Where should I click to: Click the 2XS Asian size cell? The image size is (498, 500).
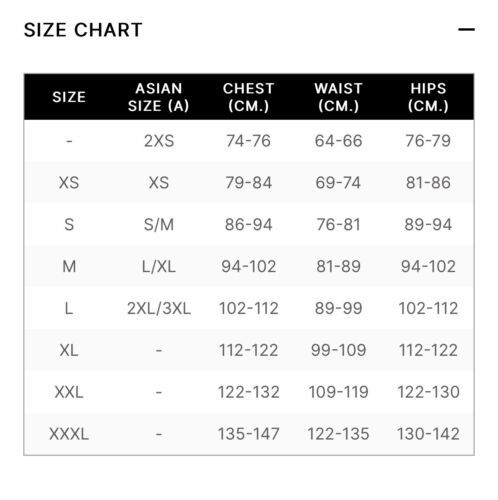point(159,141)
